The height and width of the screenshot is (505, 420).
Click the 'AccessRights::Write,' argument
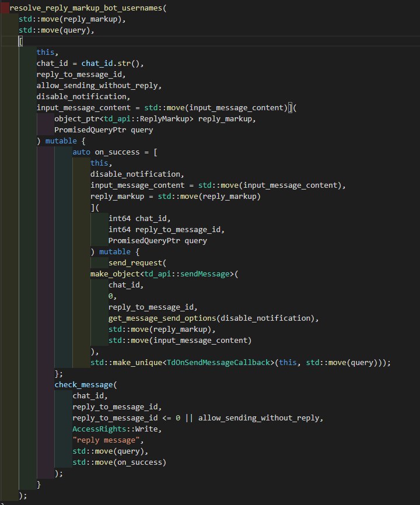(117, 429)
